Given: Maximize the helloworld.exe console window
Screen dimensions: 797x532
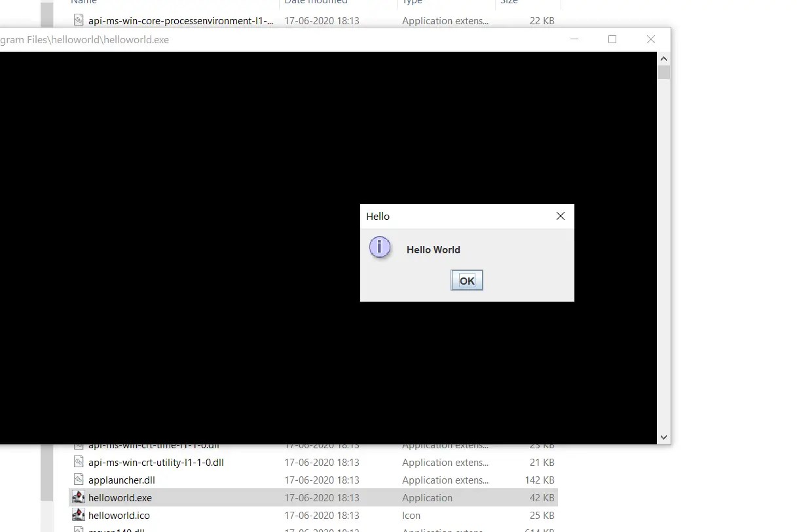Looking at the screenshot, I should (x=612, y=39).
